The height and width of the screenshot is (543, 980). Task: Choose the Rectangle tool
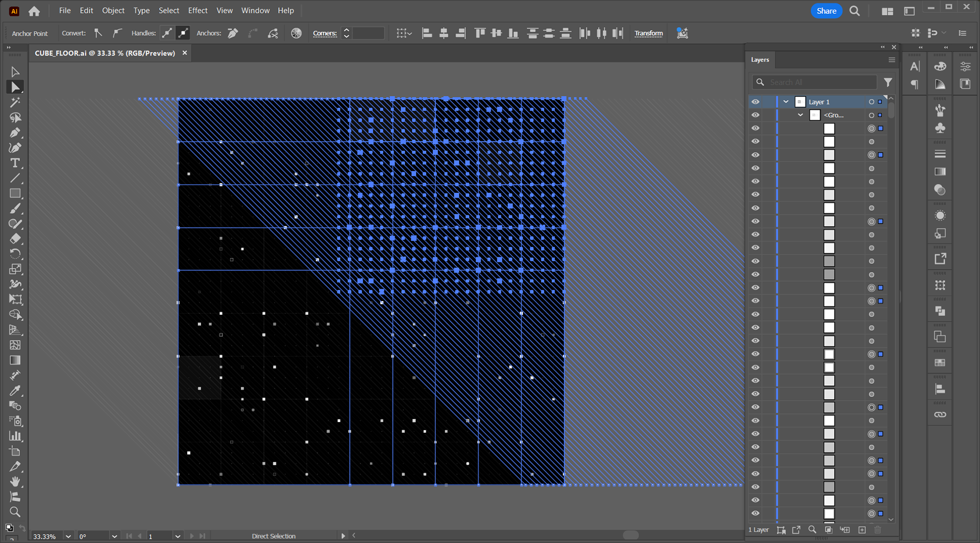[x=15, y=193]
